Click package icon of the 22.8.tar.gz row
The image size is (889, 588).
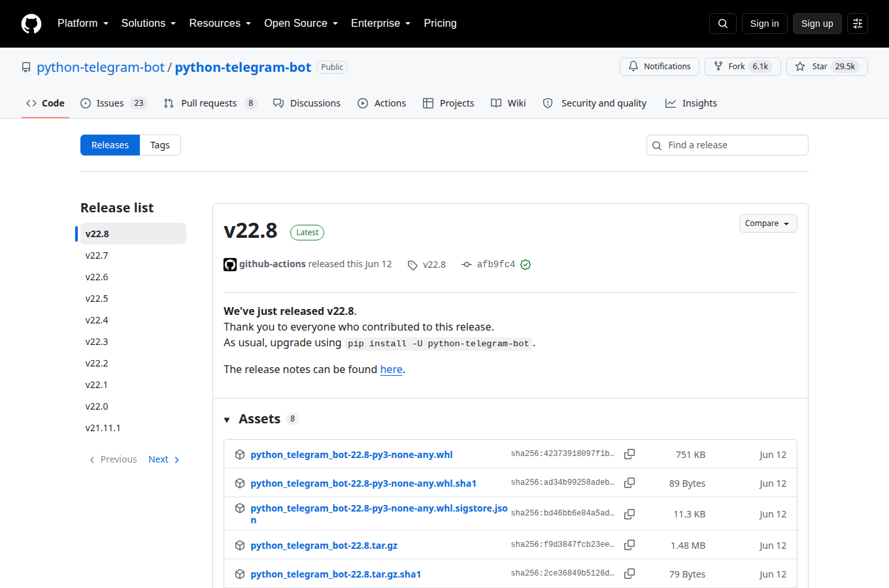click(240, 546)
